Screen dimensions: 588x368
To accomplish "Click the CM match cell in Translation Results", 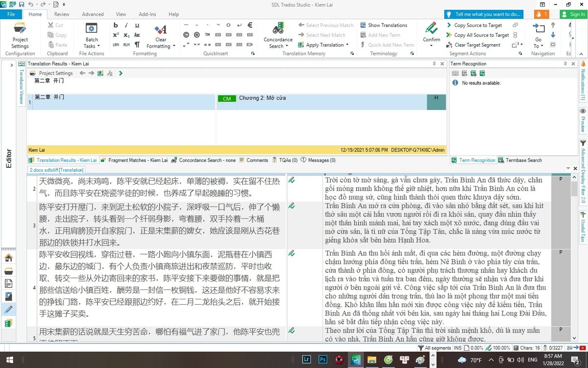I will click(226, 99).
